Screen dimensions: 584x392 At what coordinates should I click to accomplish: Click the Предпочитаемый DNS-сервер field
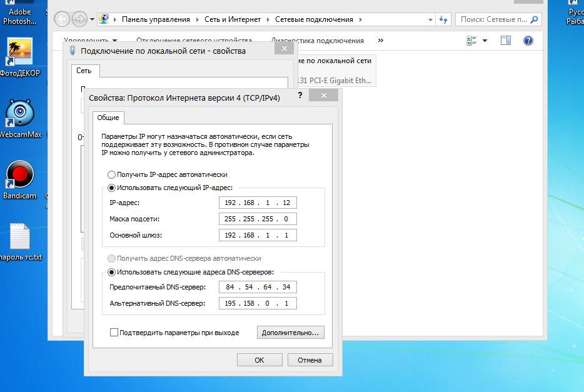click(x=258, y=287)
